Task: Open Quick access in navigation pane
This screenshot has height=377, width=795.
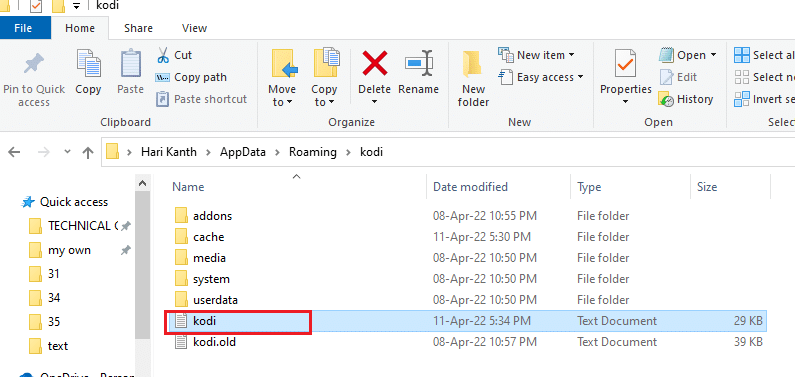Action: click(x=64, y=202)
